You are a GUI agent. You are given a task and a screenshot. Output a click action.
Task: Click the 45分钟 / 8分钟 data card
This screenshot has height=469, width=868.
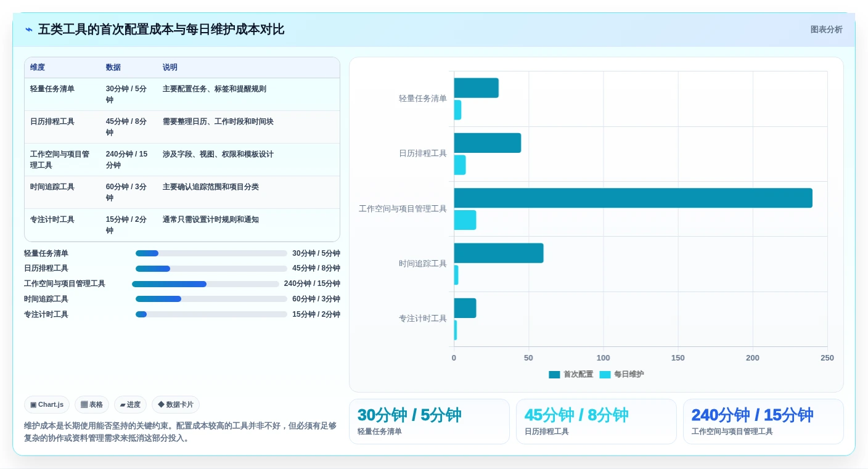596,422
